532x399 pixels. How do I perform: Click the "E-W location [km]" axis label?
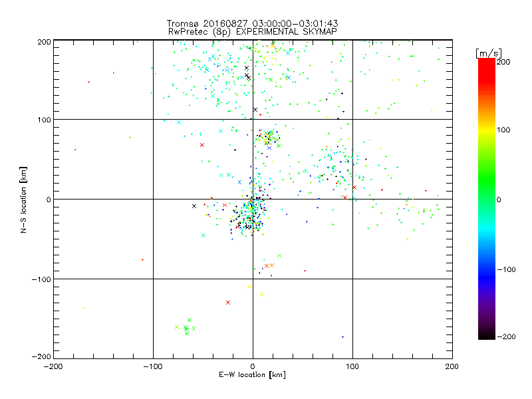coord(253,374)
